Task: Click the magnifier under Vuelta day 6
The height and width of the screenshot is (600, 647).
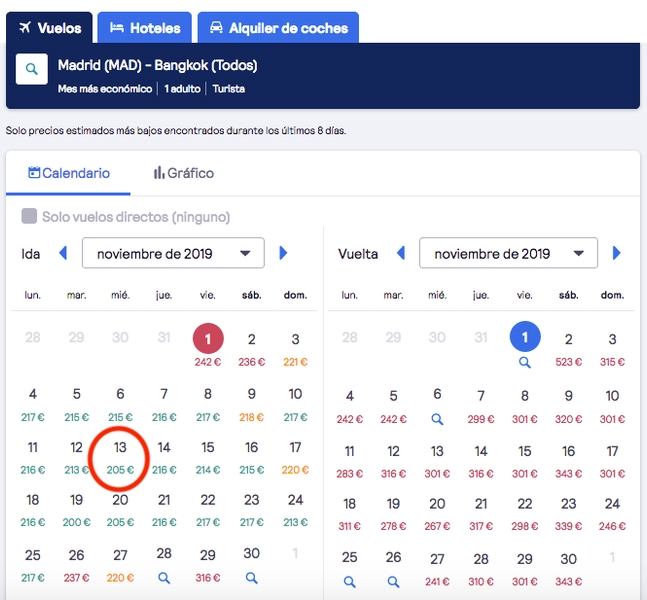Action: click(x=437, y=420)
